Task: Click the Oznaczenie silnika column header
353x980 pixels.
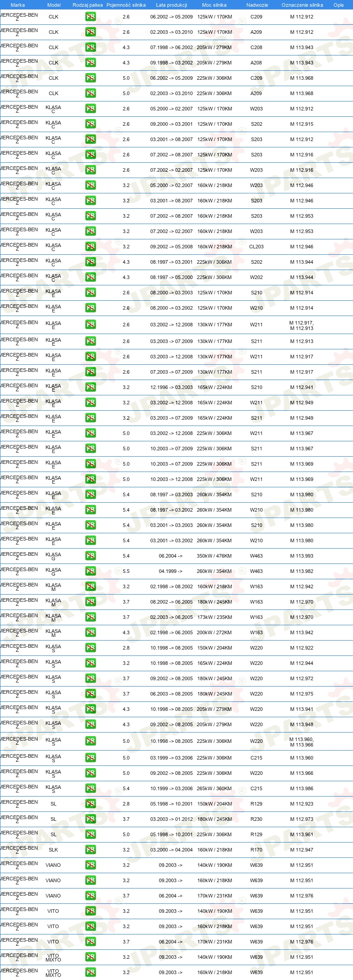Action: click(302, 5)
